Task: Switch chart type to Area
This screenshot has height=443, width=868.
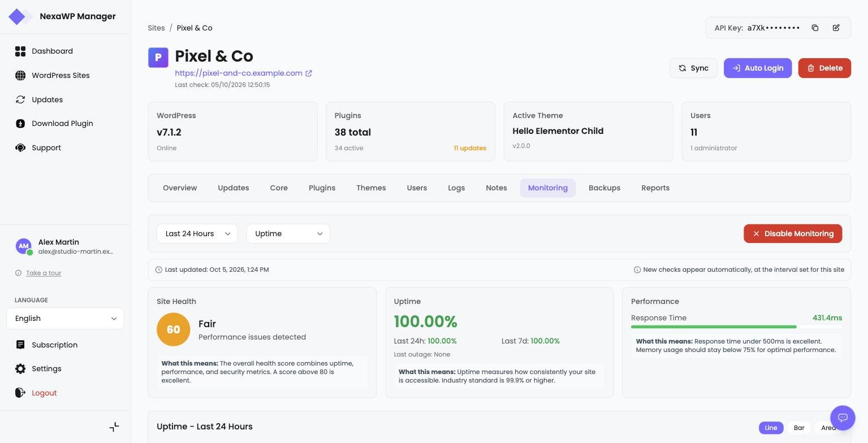Action: coord(828,428)
